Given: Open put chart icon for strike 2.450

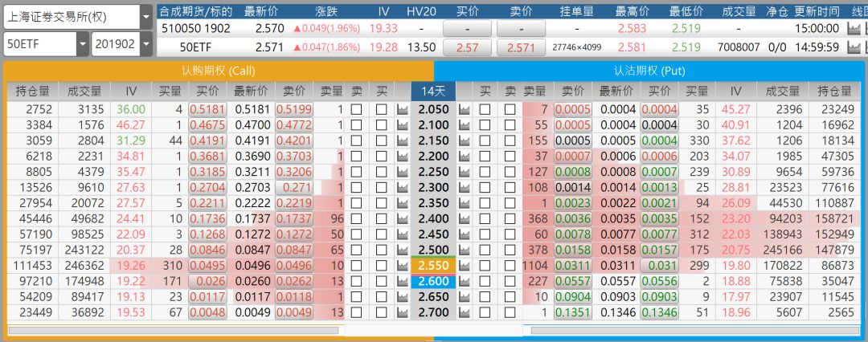Looking at the screenshot, I should (x=464, y=234).
